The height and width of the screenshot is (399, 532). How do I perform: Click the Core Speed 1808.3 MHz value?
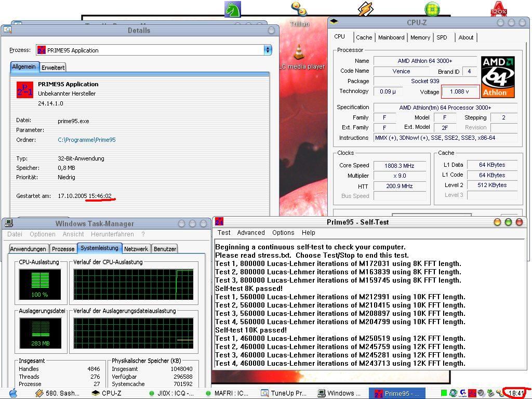400,166
